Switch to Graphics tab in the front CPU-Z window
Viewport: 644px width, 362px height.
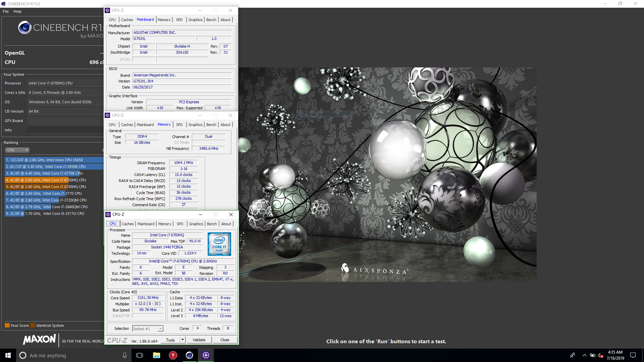(x=196, y=224)
